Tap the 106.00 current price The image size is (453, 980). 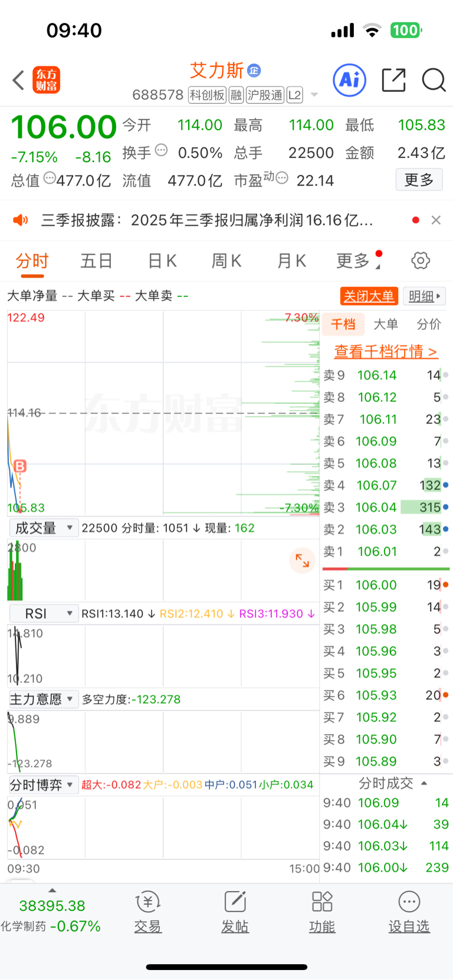coord(64,127)
